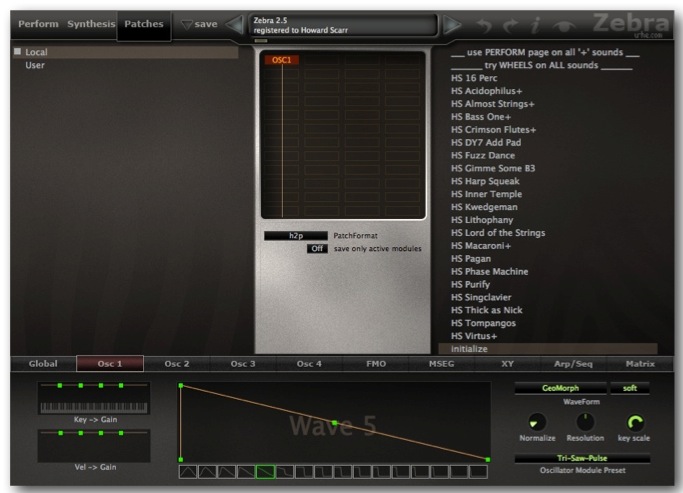Viewport: 683px width, 493px height.
Task: Load the next patch with right arrow
Action: 452,25
